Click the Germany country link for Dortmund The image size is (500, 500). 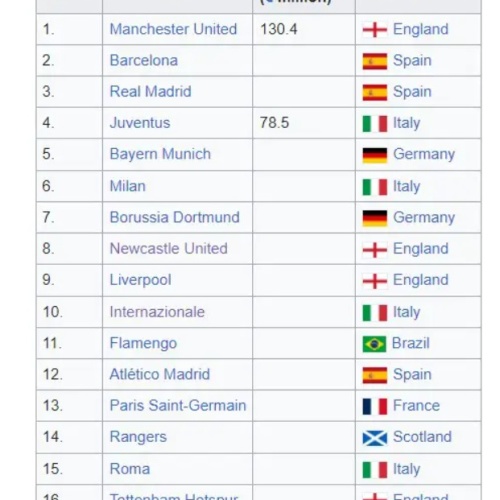[x=424, y=218]
